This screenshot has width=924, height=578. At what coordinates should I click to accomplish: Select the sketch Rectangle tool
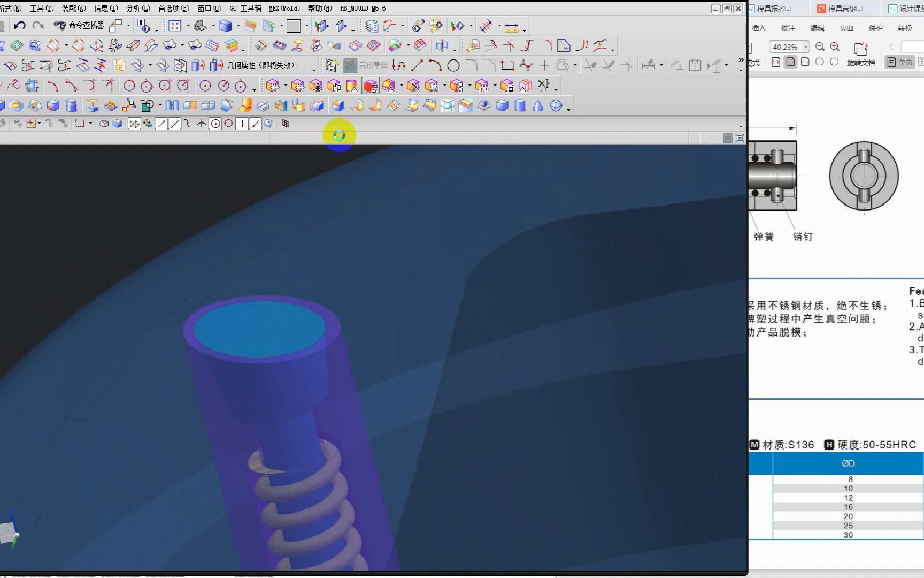click(507, 65)
